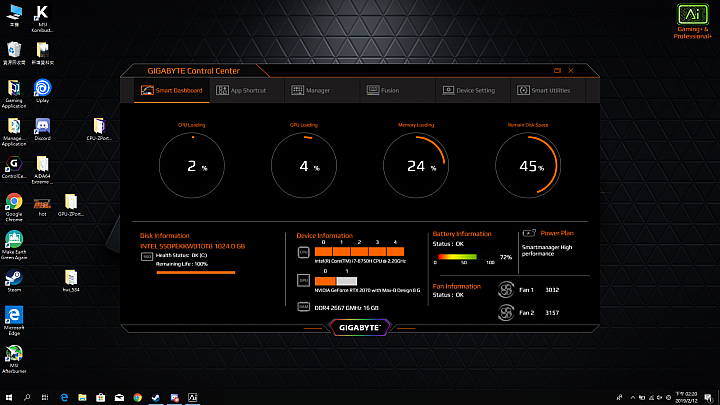This screenshot has width=720, height=405.
Task: Open MSI Kombustor desktop shortcut
Action: click(42, 18)
